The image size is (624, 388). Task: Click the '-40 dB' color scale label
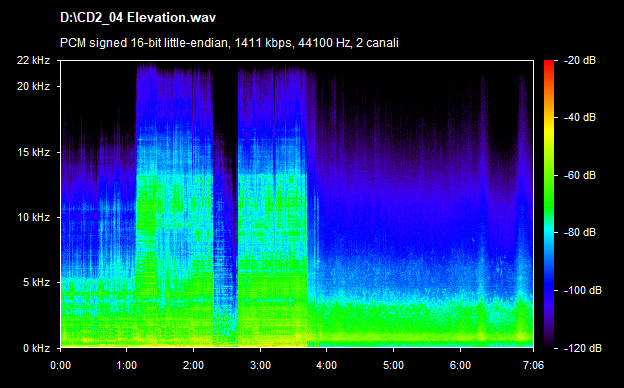580,117
